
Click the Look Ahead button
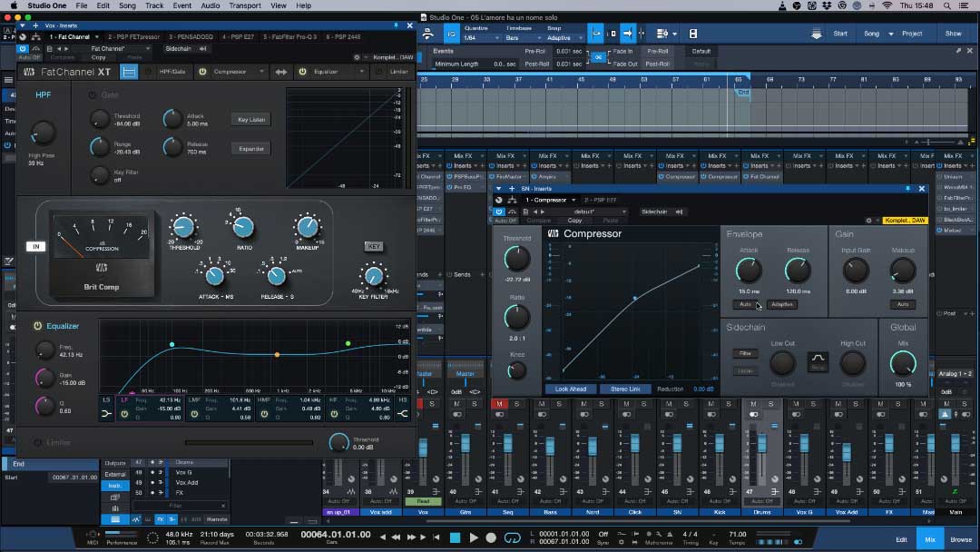[572, 389]
